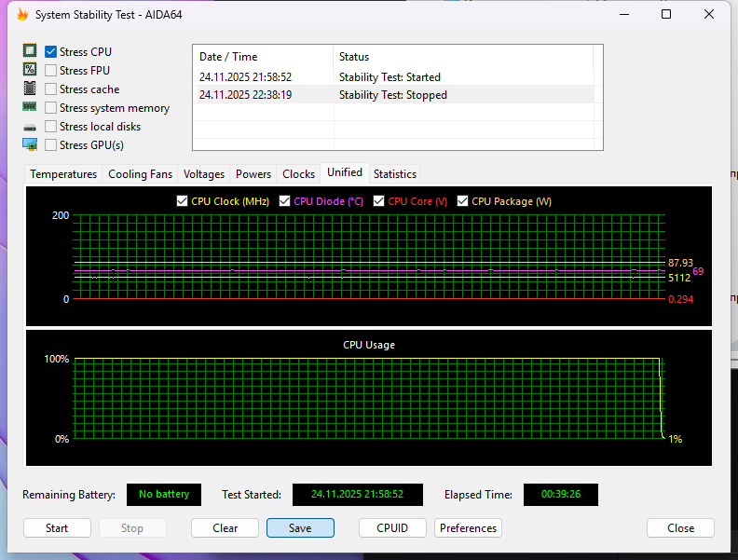Click the Elapsed Time 00:39:26 field
Viewport: 738px width, 560px height.
click(561, 495)
